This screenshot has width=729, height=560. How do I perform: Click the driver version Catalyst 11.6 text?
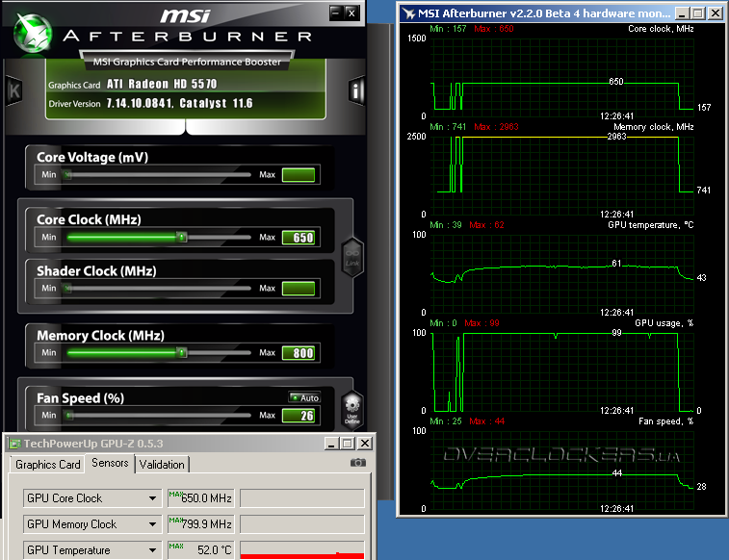(x=179, y=103)
